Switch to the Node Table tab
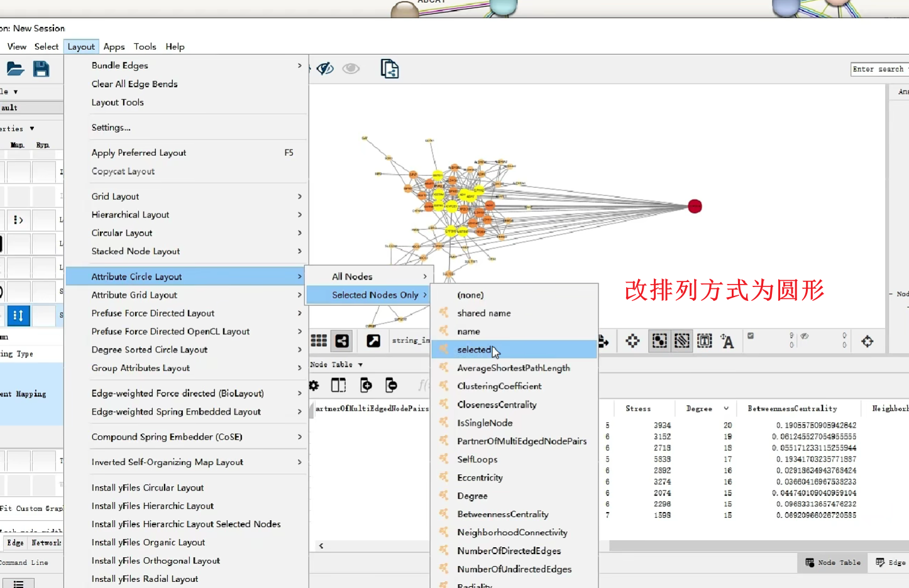The width and height of the screenshot is (909, 588). [833, 562]
